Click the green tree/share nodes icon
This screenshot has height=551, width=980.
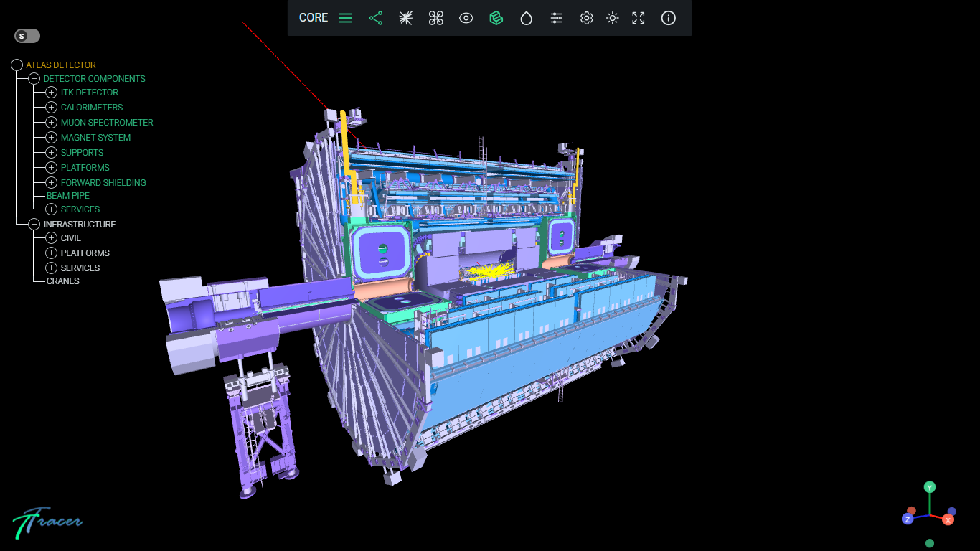(x=376, y=18)
